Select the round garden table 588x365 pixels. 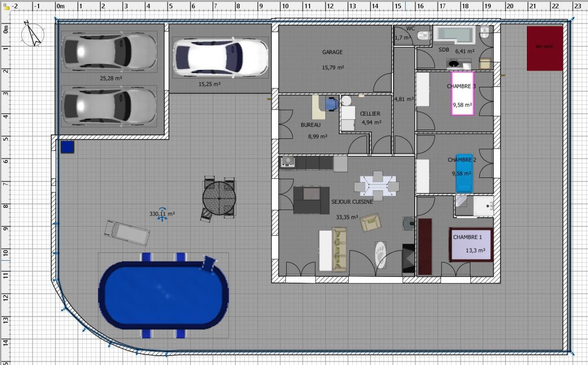(x=219, y=199)
